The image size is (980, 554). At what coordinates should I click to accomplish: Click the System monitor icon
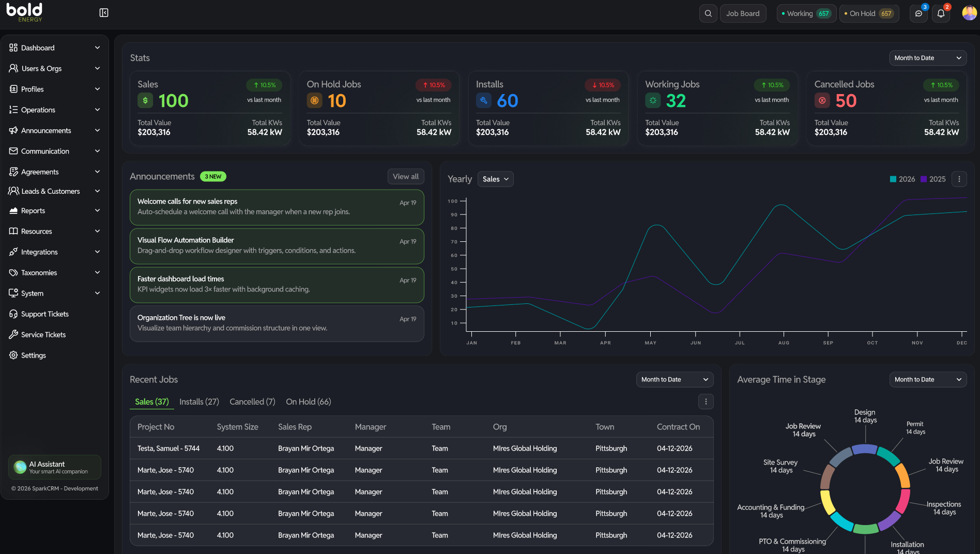click(13, 293)
